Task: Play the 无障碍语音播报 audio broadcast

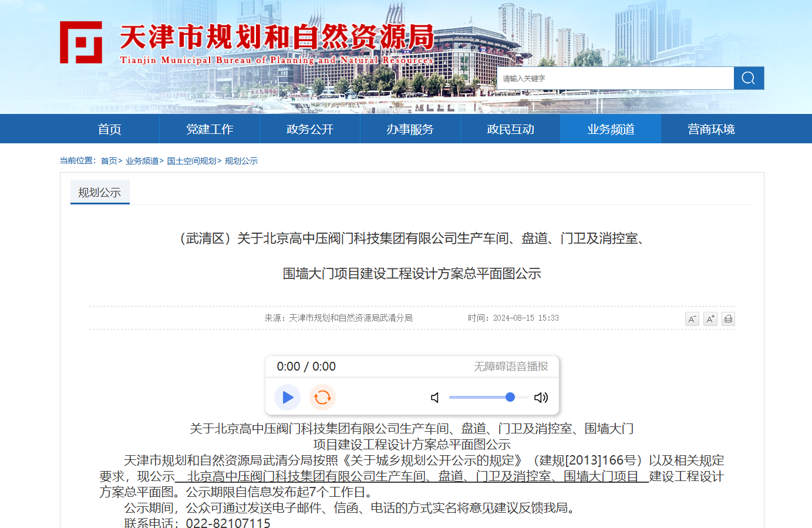Action: coord(287,397)
